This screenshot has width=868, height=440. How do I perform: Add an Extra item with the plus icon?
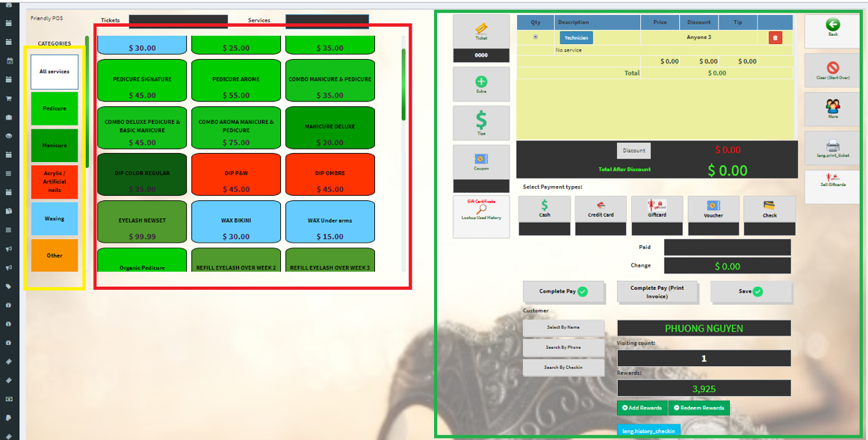pos(481,84)
